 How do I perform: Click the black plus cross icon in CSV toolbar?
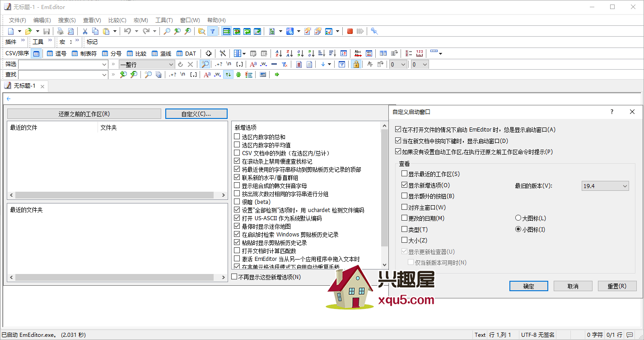[x=209, y=53]
